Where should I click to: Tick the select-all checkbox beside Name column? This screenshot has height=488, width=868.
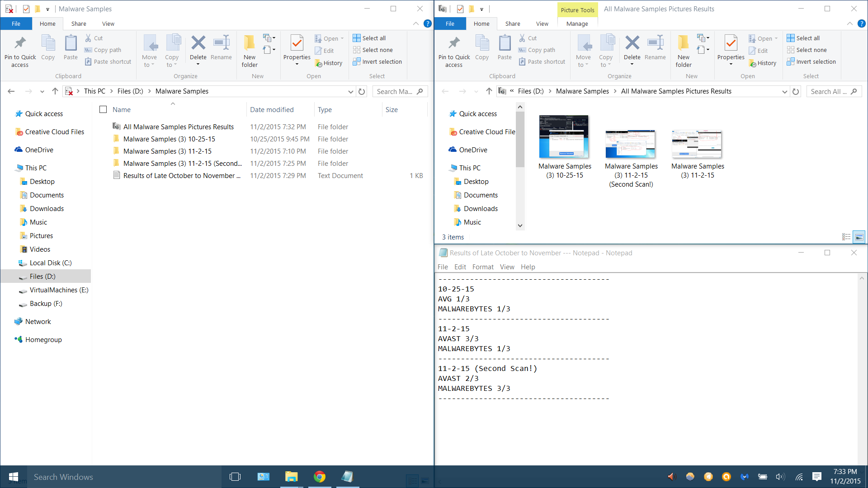103,109
